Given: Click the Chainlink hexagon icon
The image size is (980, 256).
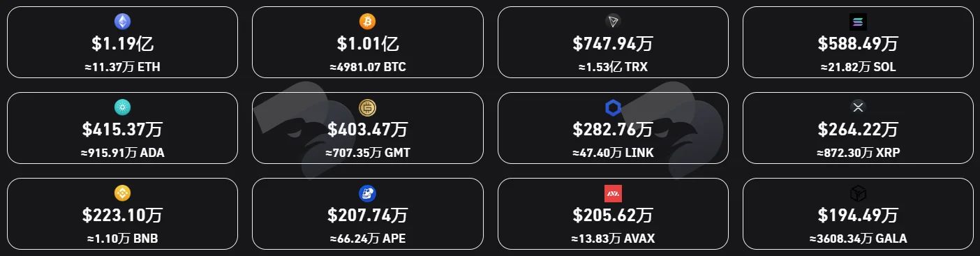Looking at the screenshot, I should (613, 107).
